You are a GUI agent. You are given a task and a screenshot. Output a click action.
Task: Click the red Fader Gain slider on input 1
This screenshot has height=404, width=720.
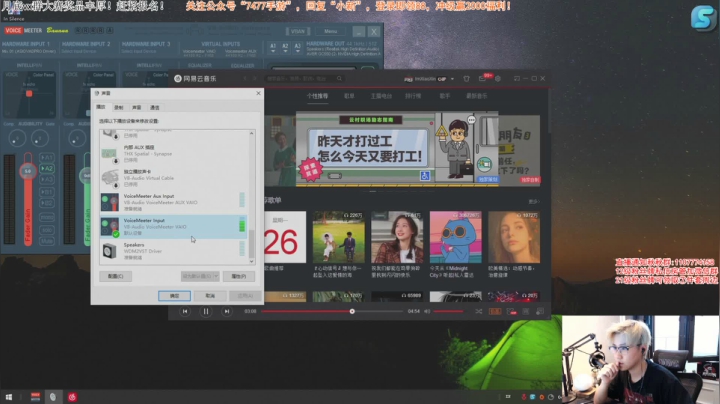tap(28, 198)
